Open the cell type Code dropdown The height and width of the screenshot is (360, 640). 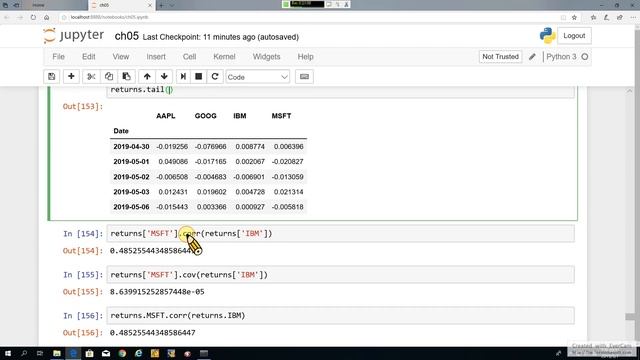click(258, 77)
